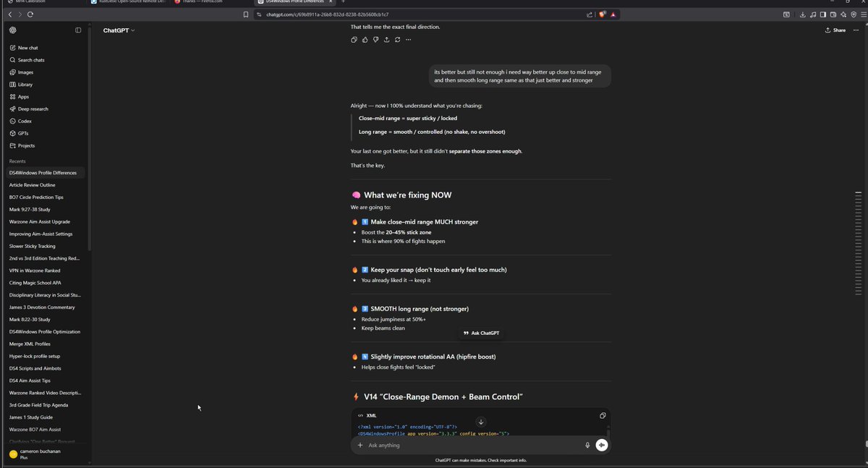Give the response a thumbs down
868x468 pixels.
click(375, 40)
